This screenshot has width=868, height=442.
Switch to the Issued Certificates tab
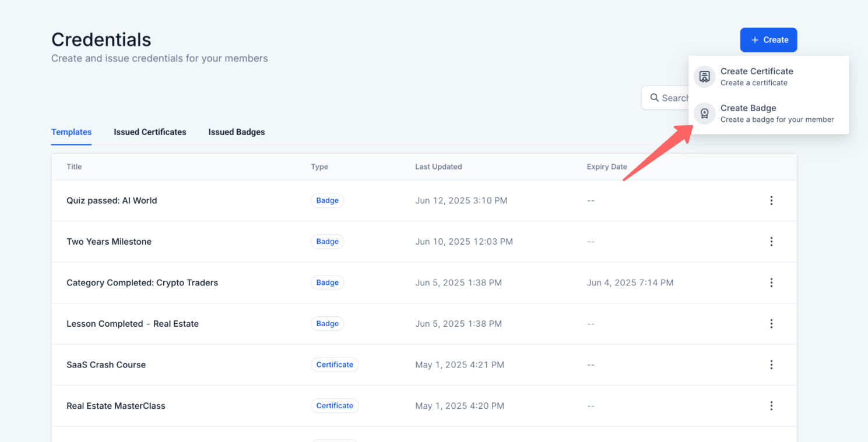coord(150,132)
